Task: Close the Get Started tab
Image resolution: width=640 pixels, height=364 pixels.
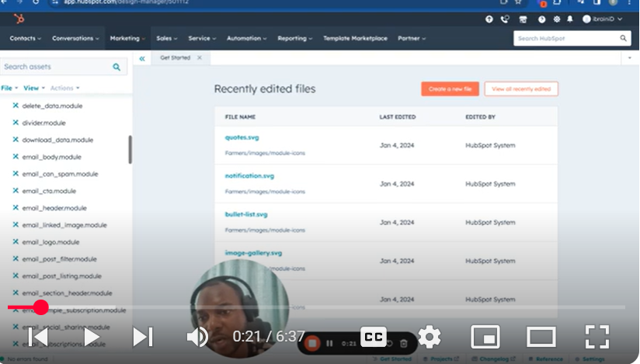Action: pyautogui.click(x=200, y=58)
